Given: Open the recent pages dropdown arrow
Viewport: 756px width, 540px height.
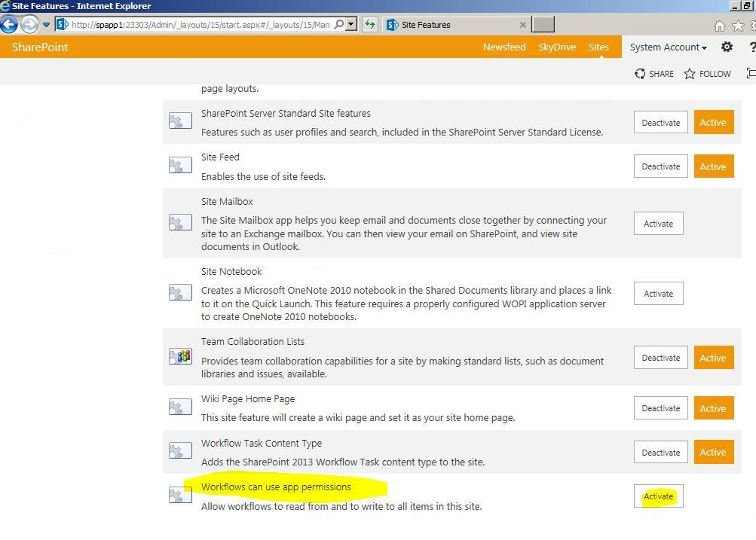Looking at the screenshot, I should 46,25.
